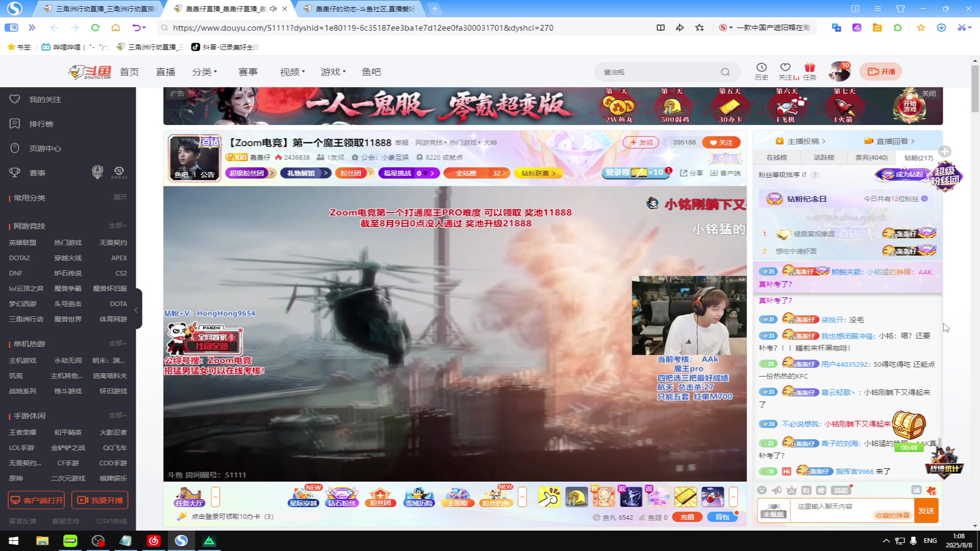980x551 pixels.
Task: Click the 粉 fan badge chat icon
Action: 806,490
